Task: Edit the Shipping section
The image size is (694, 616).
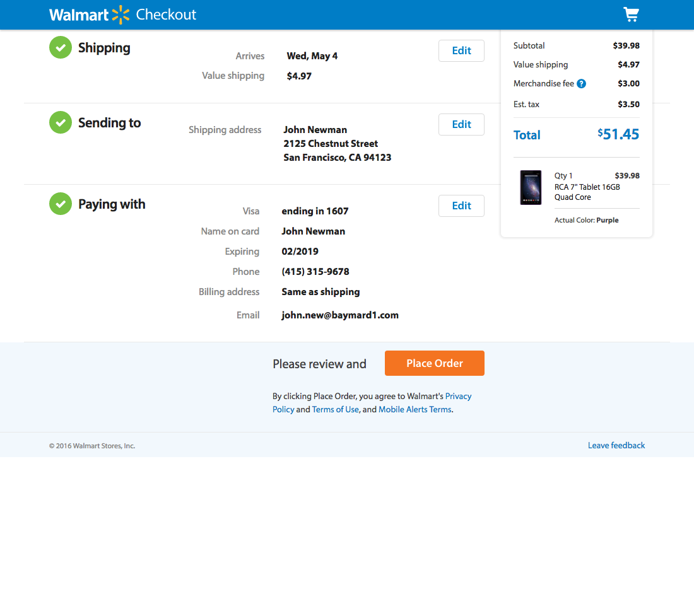Action: (461, 50)
